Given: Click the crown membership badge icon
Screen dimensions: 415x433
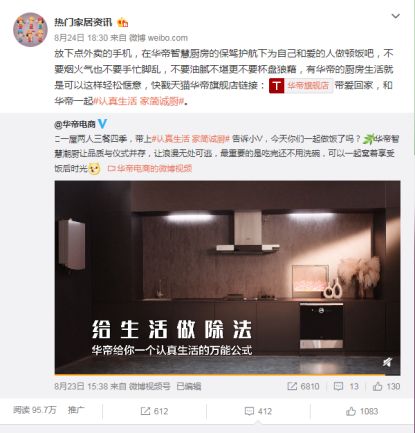Looking at the screenshot, I should click(x=122, y=22).
